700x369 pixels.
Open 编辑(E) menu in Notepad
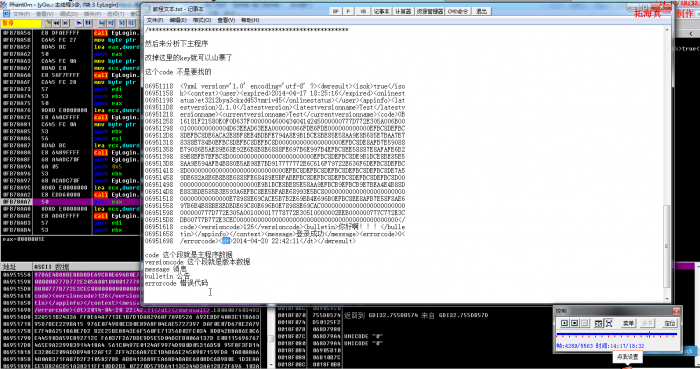click(178, 21)
